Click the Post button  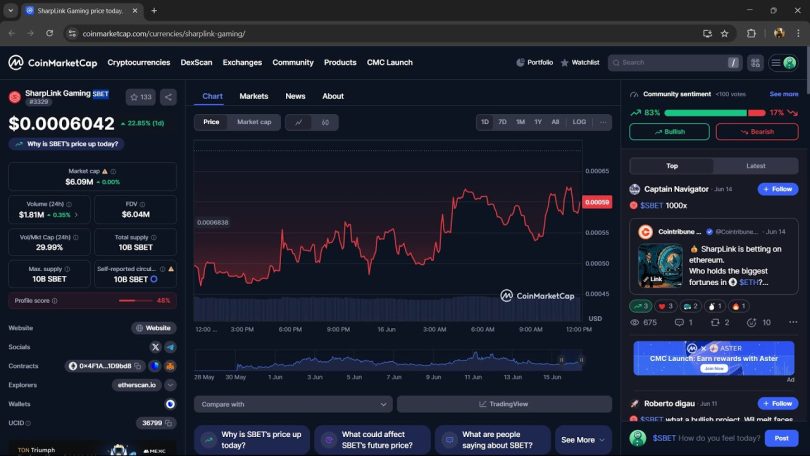point(781,438)
